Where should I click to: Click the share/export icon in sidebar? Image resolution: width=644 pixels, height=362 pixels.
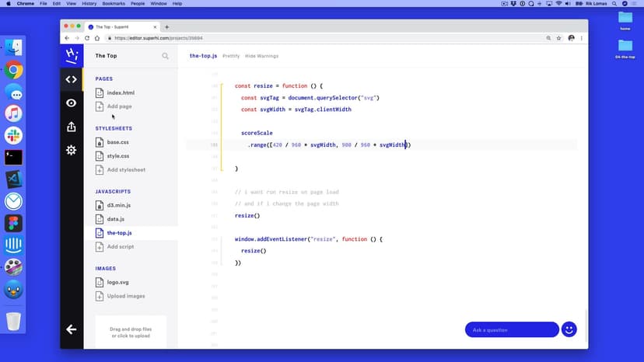(x=71, y=127)
